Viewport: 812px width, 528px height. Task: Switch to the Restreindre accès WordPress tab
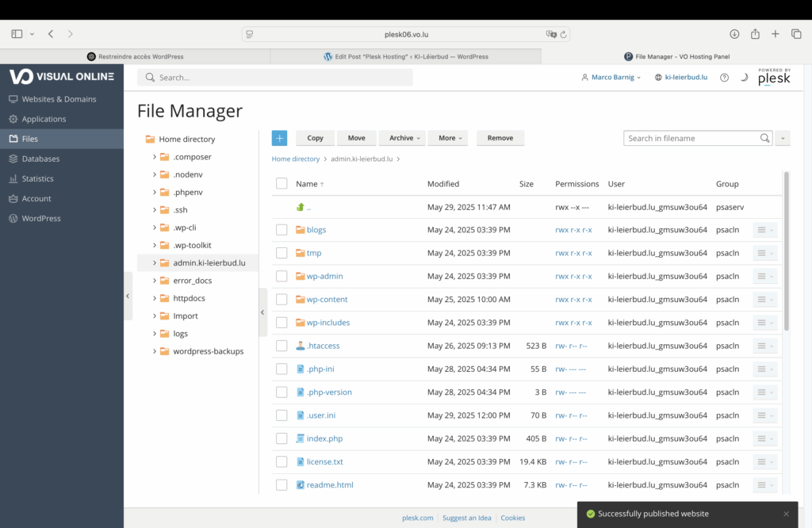pos(136,56)
